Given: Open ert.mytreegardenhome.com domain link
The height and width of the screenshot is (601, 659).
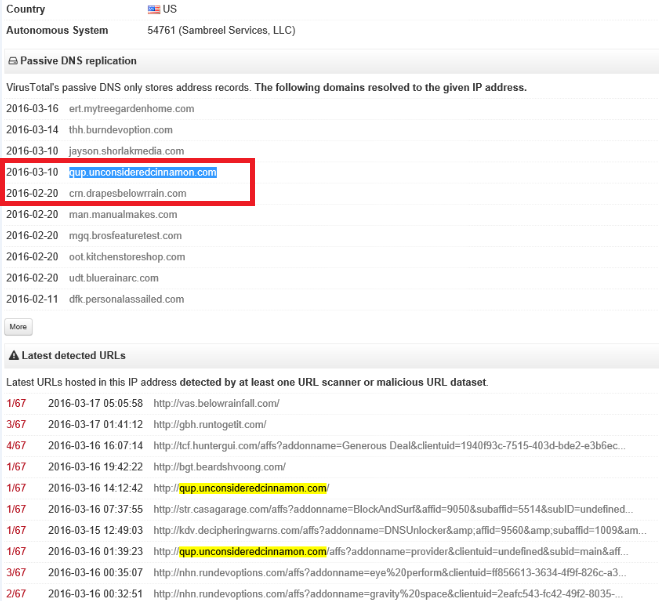Looking at the screenshot, I should 132,108.
